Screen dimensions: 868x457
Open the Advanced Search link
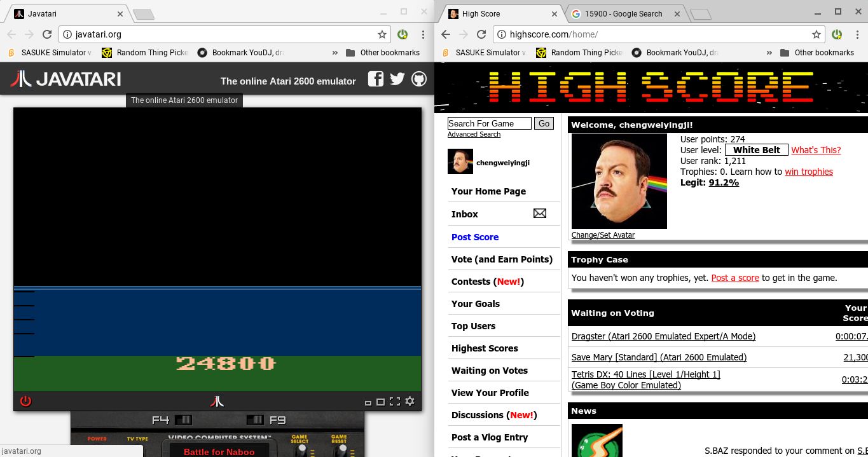click(x=474, y=135)
